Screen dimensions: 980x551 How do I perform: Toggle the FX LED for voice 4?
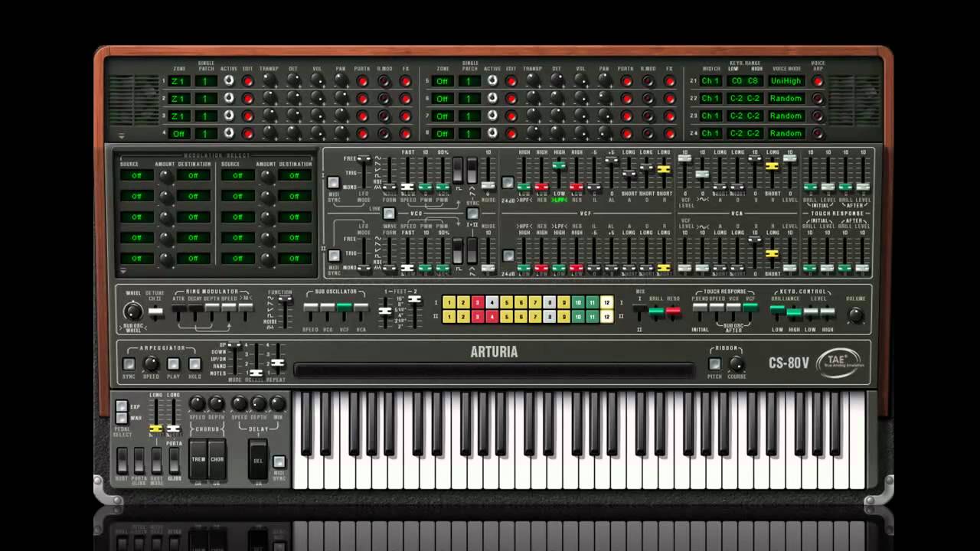[x=405, y=133]
